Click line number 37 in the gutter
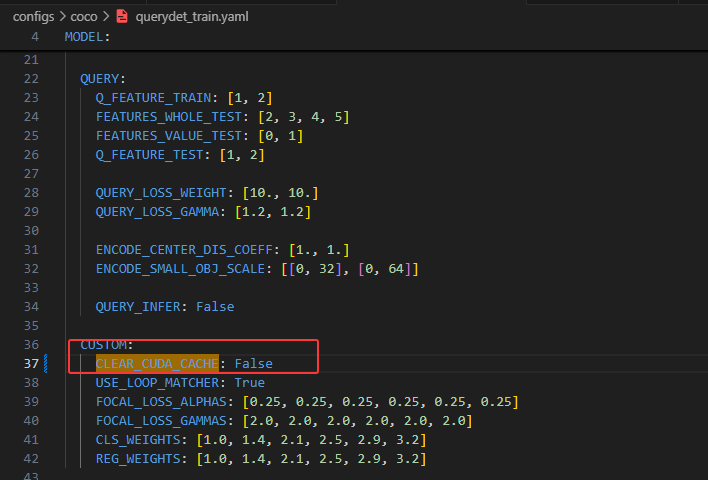 [x=31, y=363]
